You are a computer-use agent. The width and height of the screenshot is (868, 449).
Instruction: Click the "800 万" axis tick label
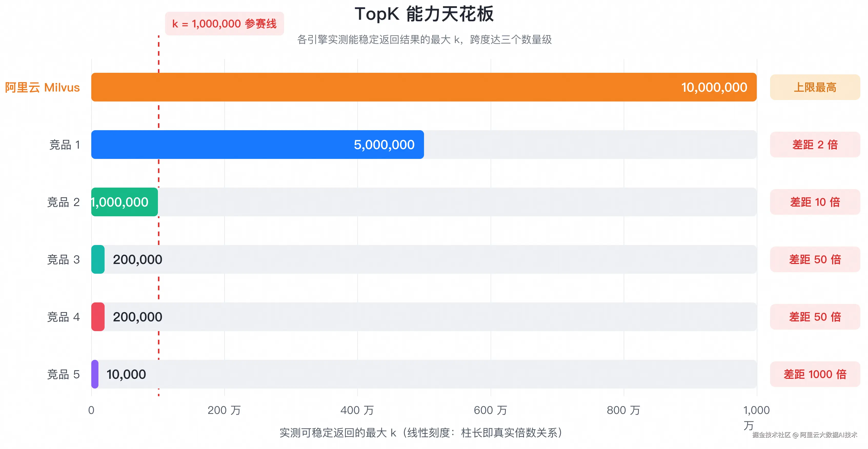tap(623, 410)
